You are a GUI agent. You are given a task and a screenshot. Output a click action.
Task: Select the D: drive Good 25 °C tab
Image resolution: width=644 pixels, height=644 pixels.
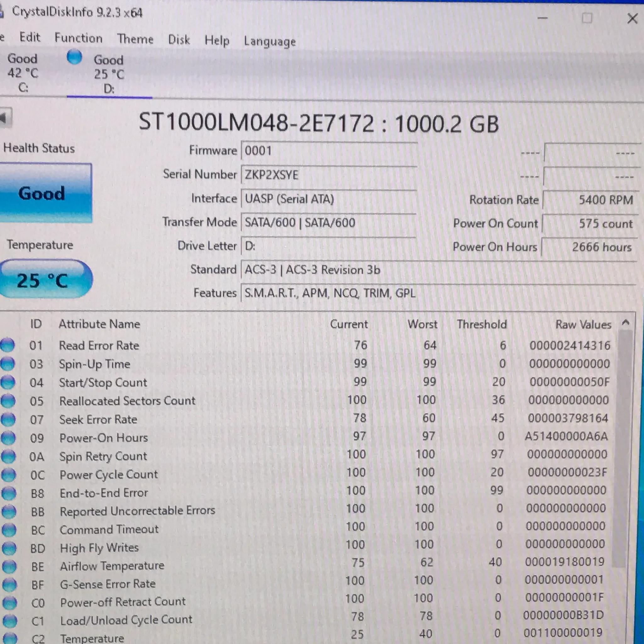[109, 74]
